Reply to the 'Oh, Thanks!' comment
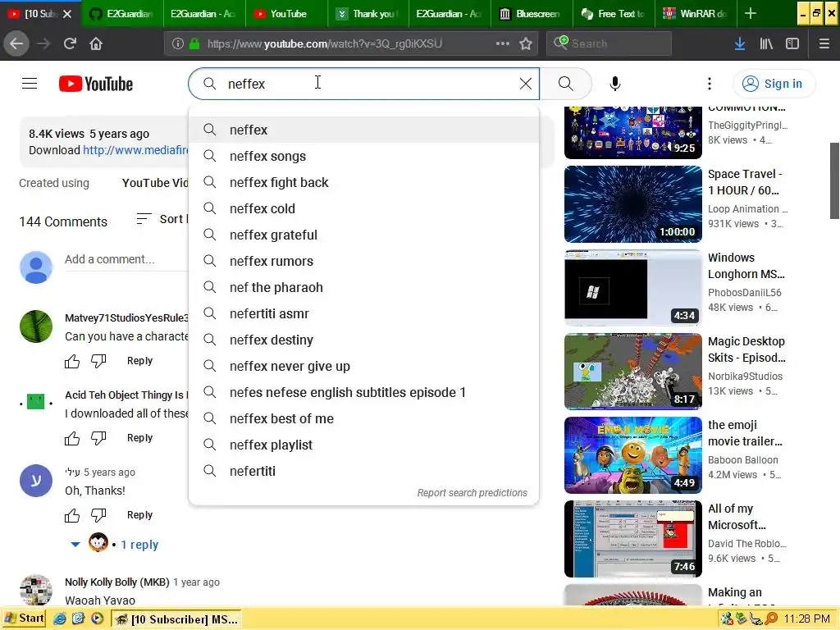 (x=139, y=515)
